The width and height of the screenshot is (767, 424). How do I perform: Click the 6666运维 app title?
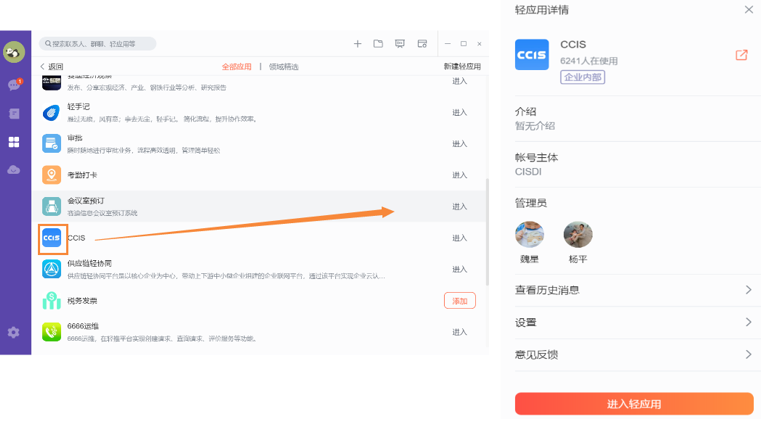[x=83, y=326]
